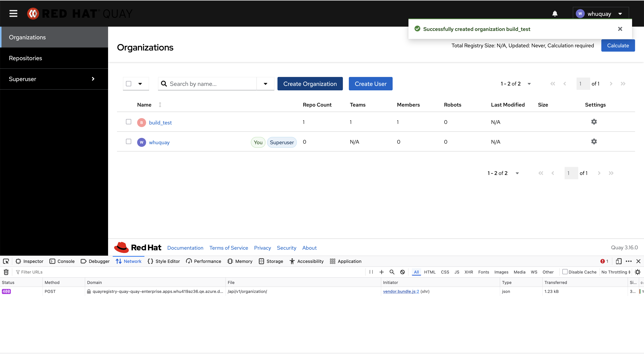Open the No Throttling dropdown
644x354 pixels.
(615, 272)
